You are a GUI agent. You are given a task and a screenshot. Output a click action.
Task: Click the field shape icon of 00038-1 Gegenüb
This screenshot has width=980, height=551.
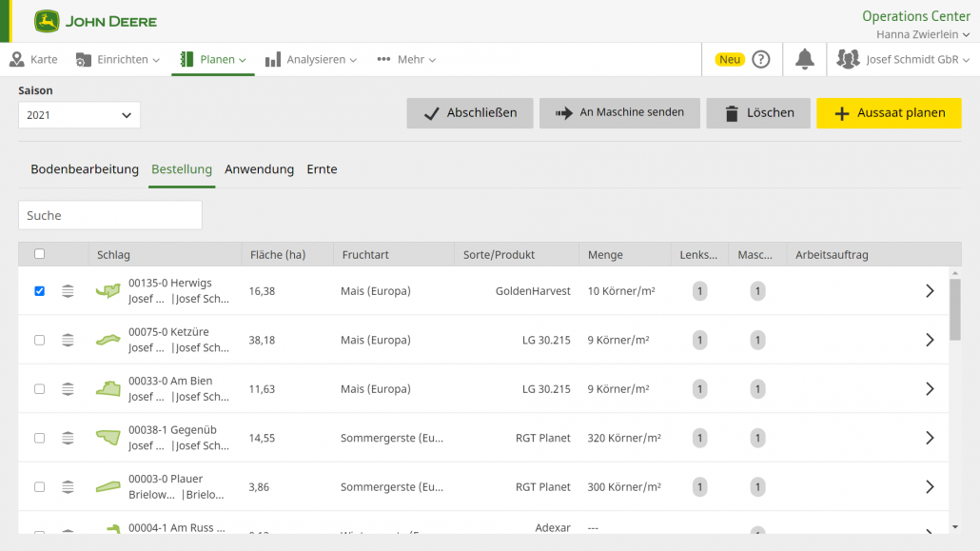pos(108,437)
